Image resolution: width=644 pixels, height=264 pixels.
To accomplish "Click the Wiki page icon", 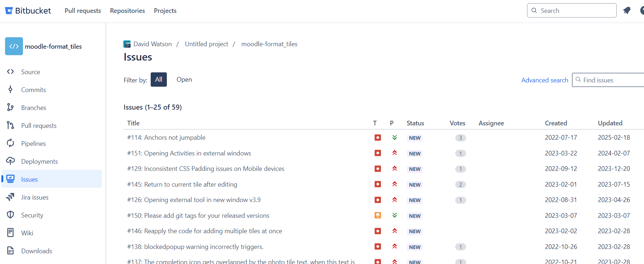I will [10, 233].
